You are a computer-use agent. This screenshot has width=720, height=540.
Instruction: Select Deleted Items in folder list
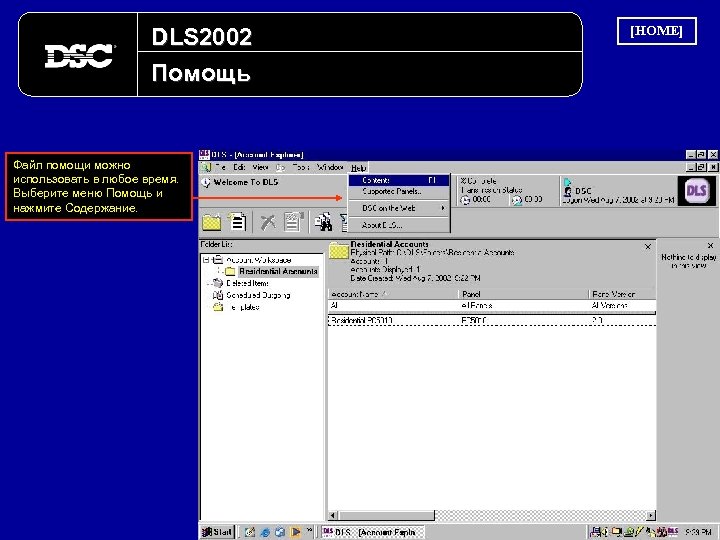[x=247, y=283]
